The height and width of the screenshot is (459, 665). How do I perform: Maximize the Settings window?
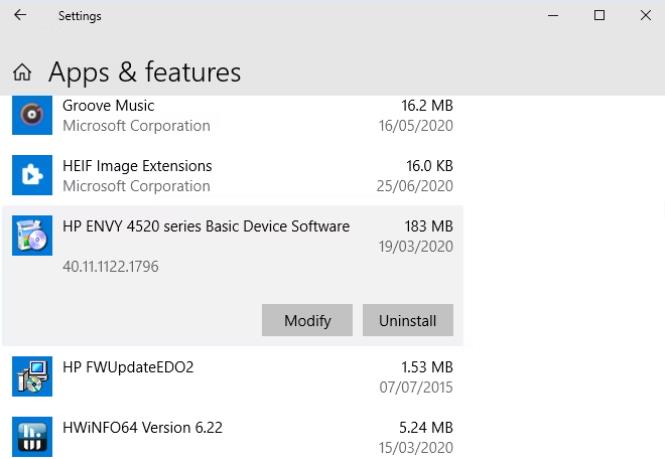599,16
